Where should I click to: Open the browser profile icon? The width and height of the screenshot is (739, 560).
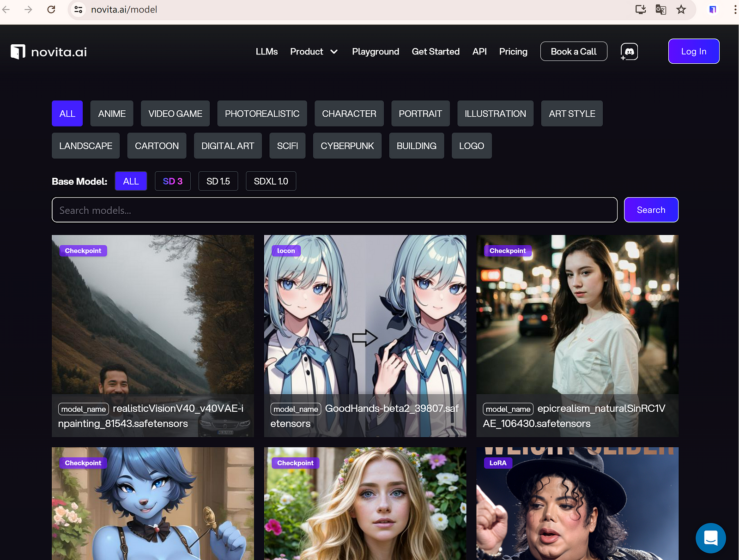713,9
